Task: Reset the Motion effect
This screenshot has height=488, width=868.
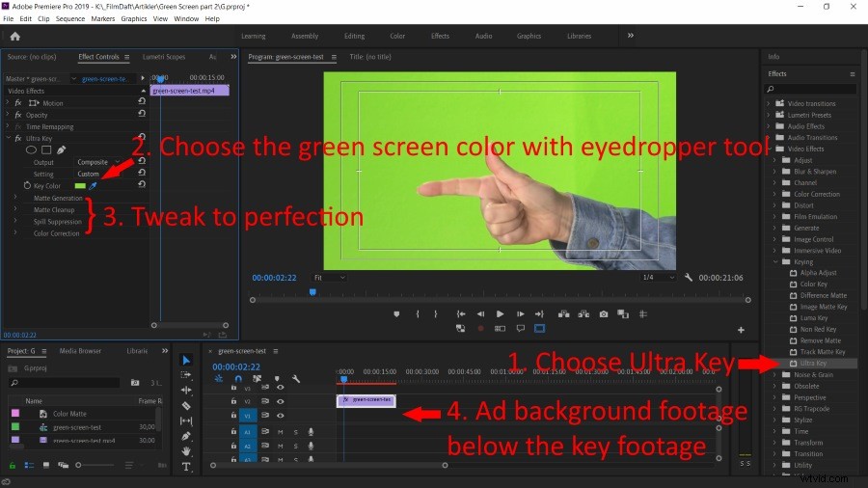Action: (x=142, y=101)
